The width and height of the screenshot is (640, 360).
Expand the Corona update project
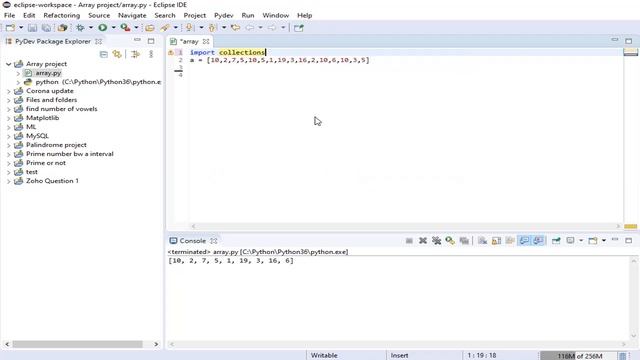[x=9, y=91]
